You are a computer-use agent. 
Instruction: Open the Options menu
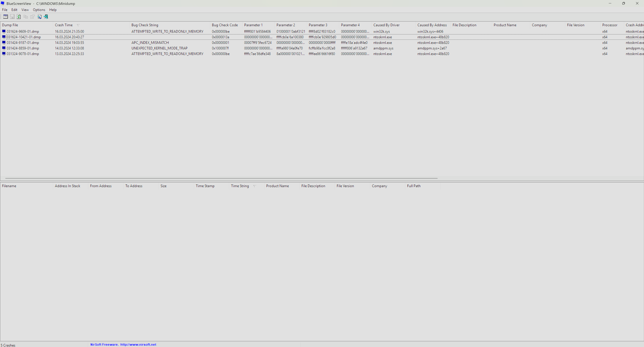tap(39, 10)
